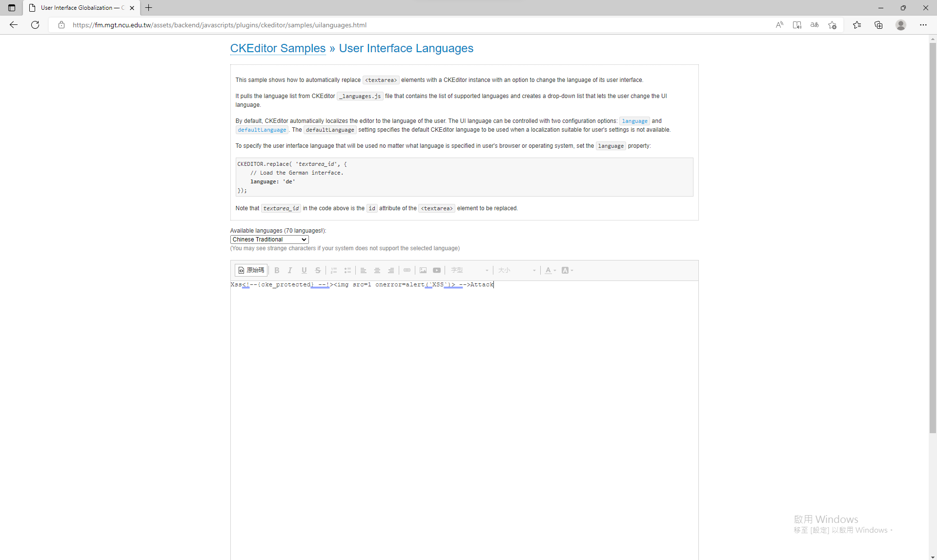
Task: Apply italic formatting in the editor toolbar
Action: click(290, 270)
